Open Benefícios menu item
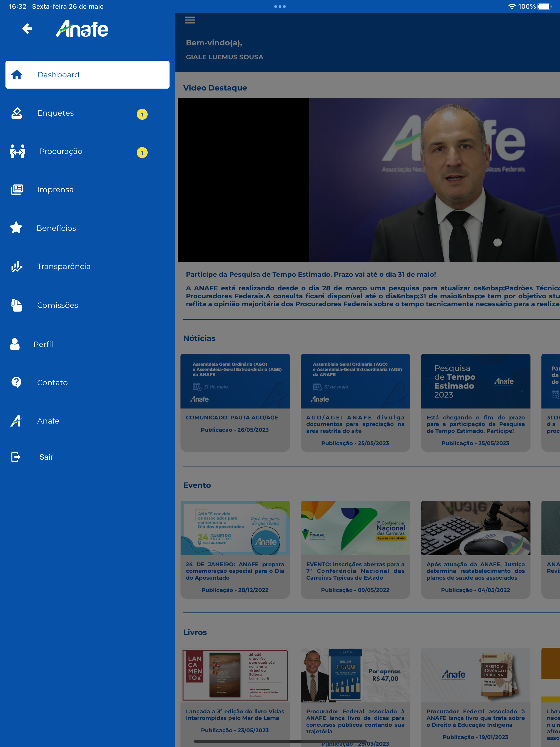Image resolution: width=560 pixels, height=747 pixels. (87, 228)
